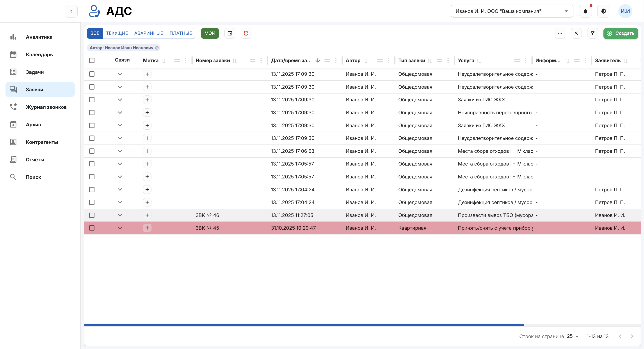Open the funnel filter button
The image size is (644, 349).
click(592, 33)
